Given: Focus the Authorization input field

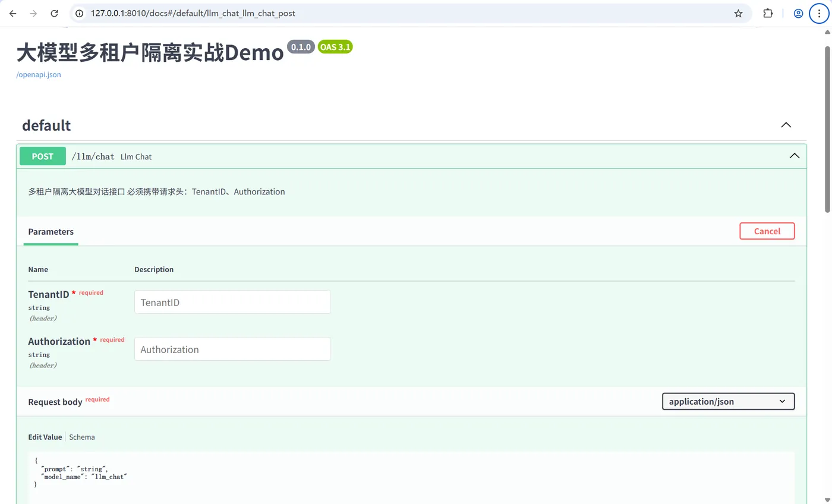Looking at the screenshot, I should (x=232, y=349).
